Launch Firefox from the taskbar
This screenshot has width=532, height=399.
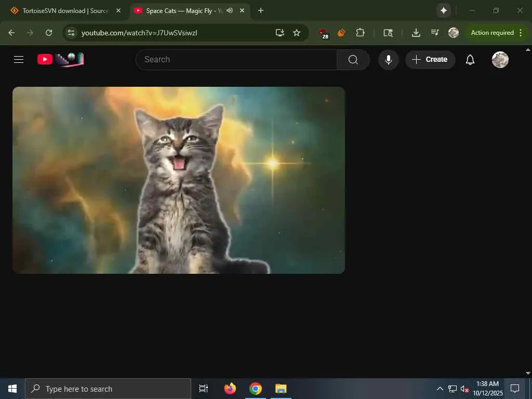230,389
